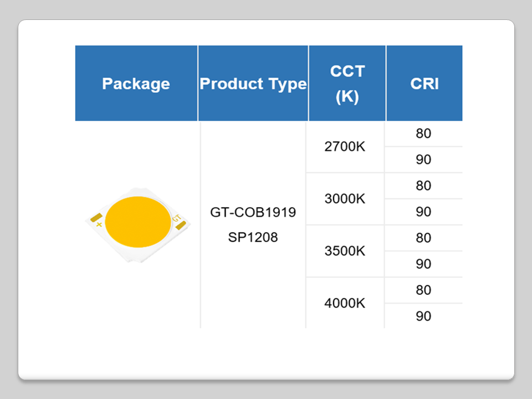The width and height of the screenshot is (532, 399).
Task: Select the 3000K CCT cell
Action: click(x=345, y=199)
